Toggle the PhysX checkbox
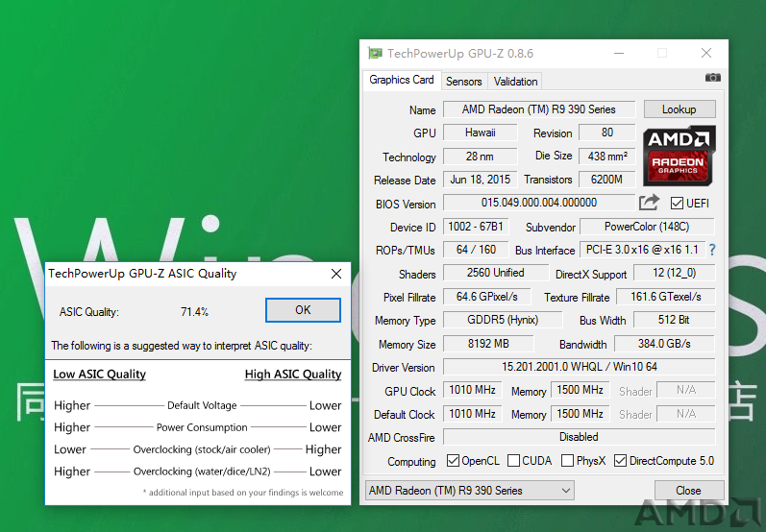The width and height of the screenshot is (766, 532). (567, 461)
